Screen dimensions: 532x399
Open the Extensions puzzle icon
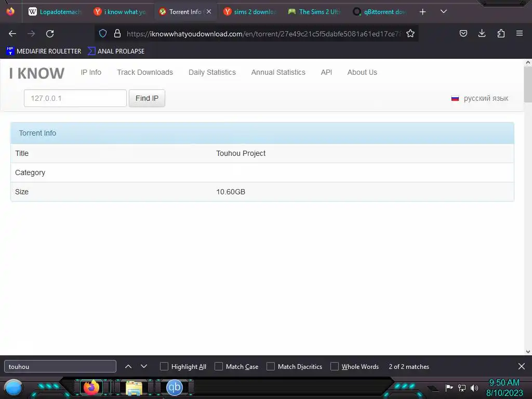501,33
